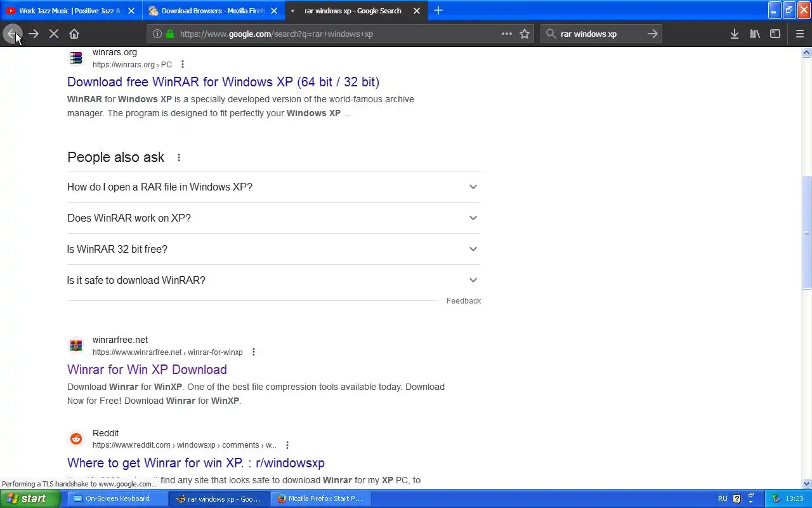Switch to 'rar windows xp' taskbar window
This screenshot has width=812, height=508.
[219, 498]
